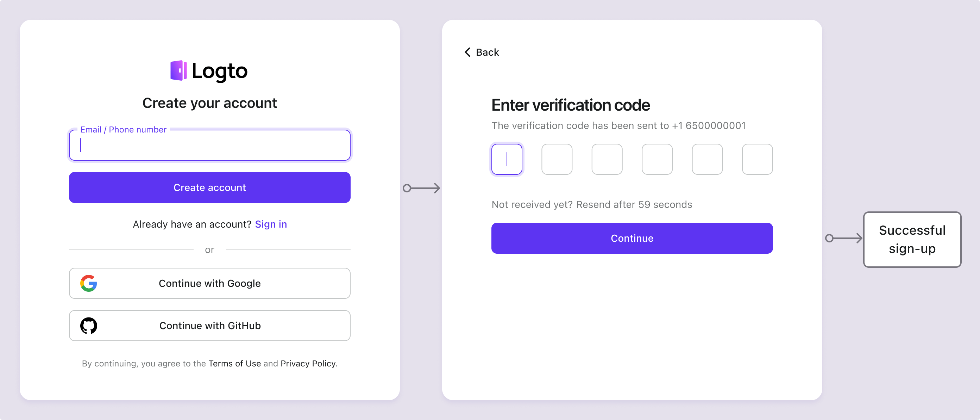Click the fifth verification code input box
Viewport: 980px width, 420px height.
coord(706,159)
